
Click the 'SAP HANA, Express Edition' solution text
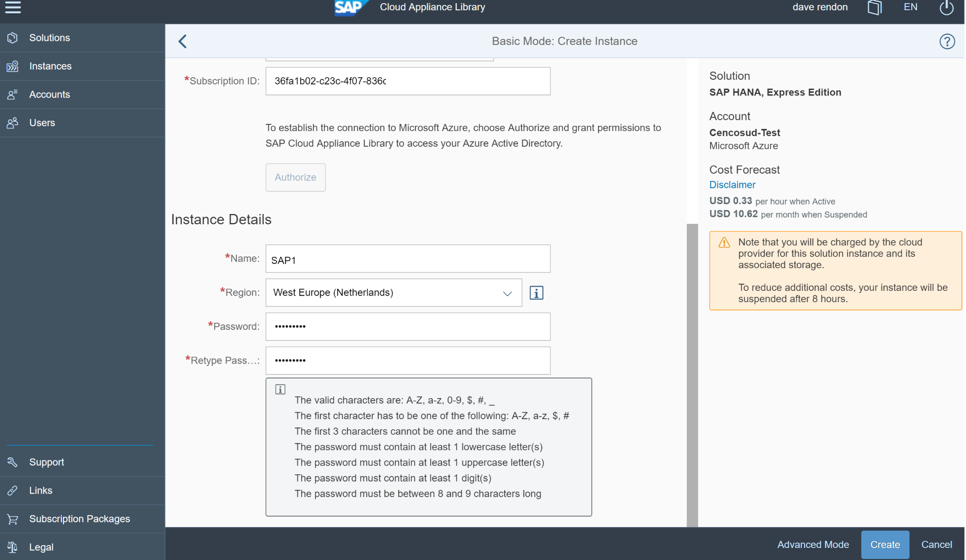(x=775, y=92)
